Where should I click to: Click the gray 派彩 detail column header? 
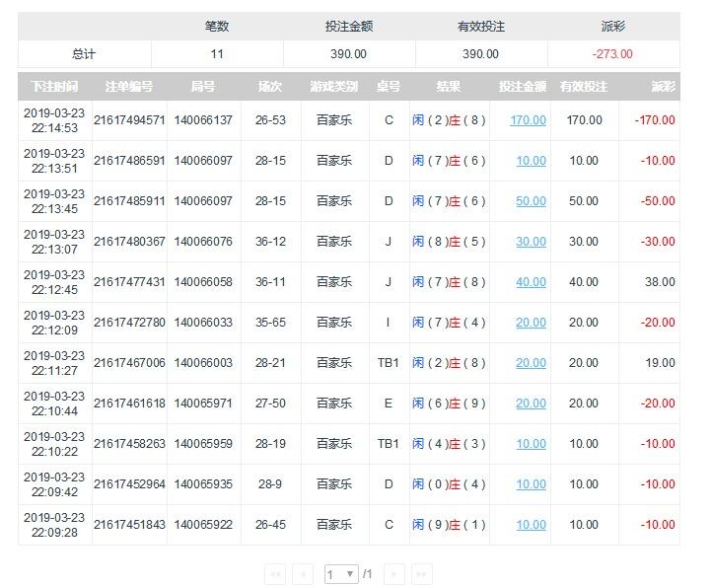[x=664, y=86]
